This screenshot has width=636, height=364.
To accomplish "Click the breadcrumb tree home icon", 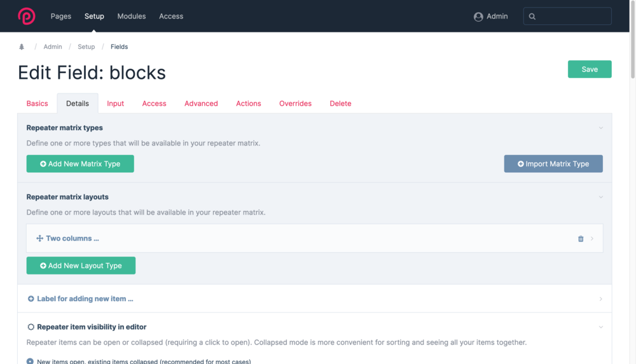I will pos(22,47).
